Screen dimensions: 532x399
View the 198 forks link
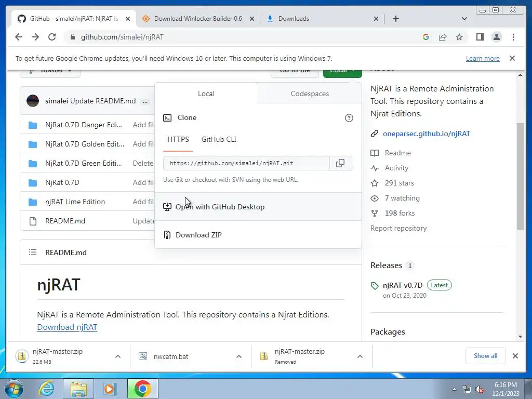coord(400,213)
